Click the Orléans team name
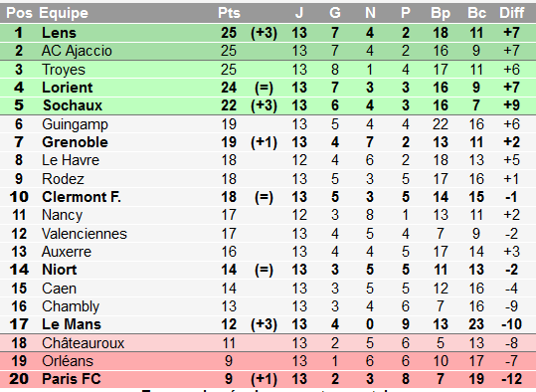 pyautogui.click(x=68, y=361)
